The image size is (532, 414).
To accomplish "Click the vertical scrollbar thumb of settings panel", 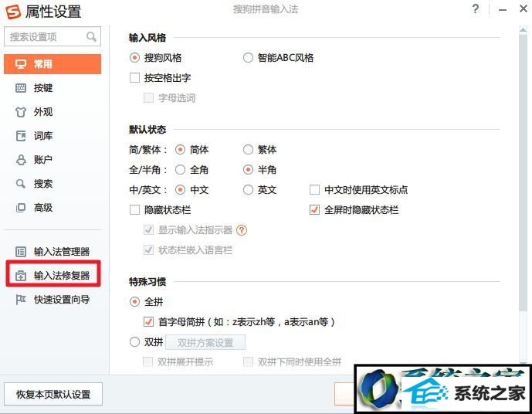I will 523,171.
